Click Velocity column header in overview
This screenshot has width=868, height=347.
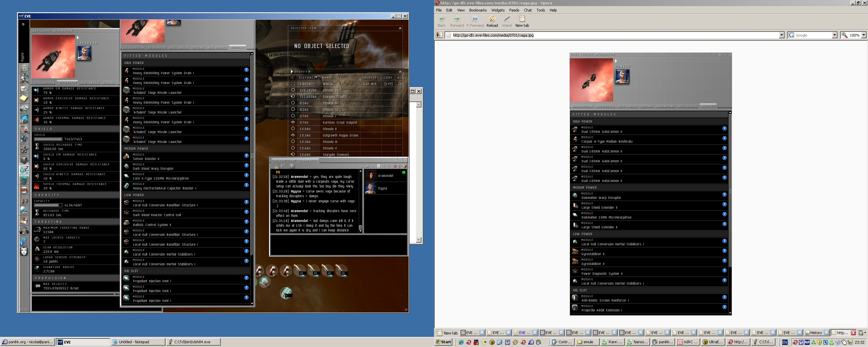tap(371, 78)
